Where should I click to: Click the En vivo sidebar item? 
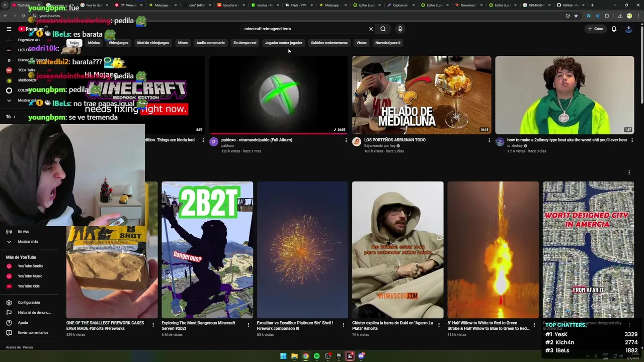[30, 231]
